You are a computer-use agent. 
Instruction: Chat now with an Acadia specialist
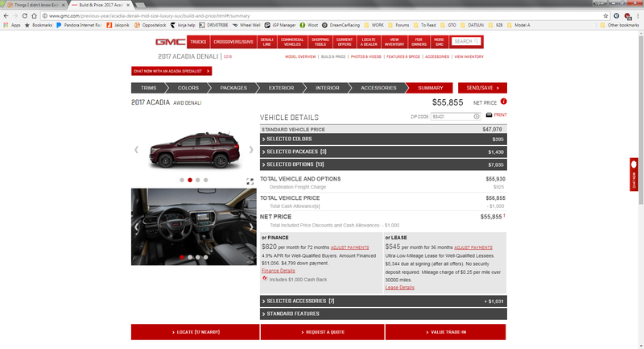pos(171,71)
